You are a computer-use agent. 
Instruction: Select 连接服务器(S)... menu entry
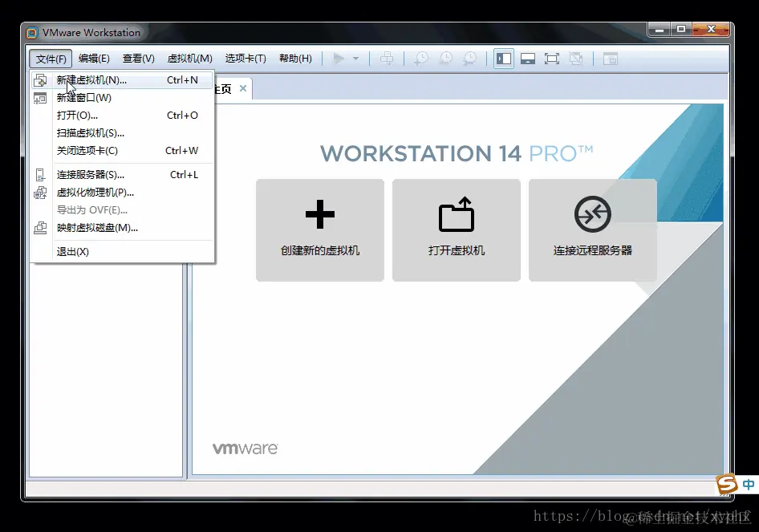[122, 175]
